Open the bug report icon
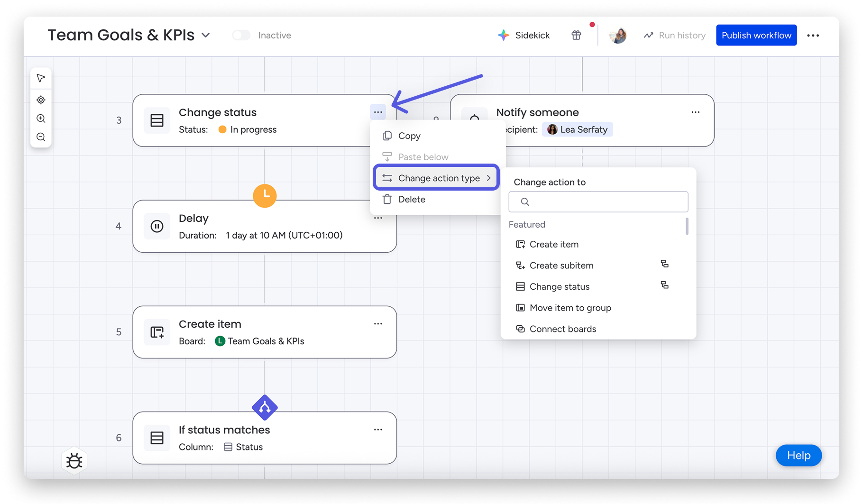The image size is (863, 504). [74, 460]
